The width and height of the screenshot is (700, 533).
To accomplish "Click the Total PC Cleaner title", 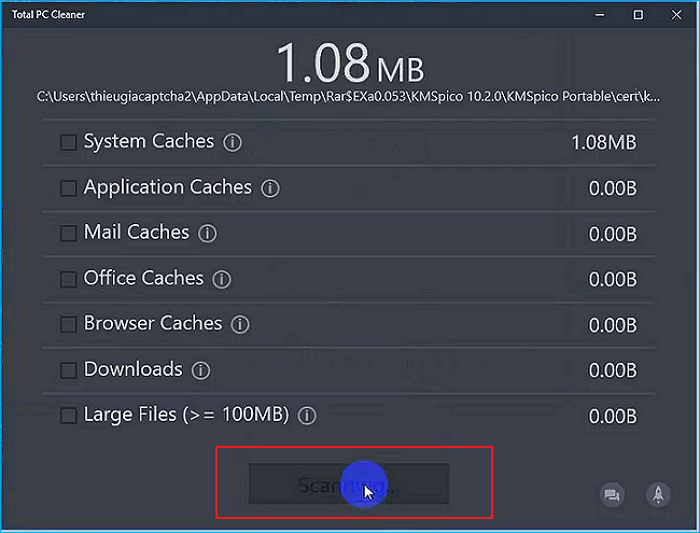I will pyautogui.click(x=48, y=15).
